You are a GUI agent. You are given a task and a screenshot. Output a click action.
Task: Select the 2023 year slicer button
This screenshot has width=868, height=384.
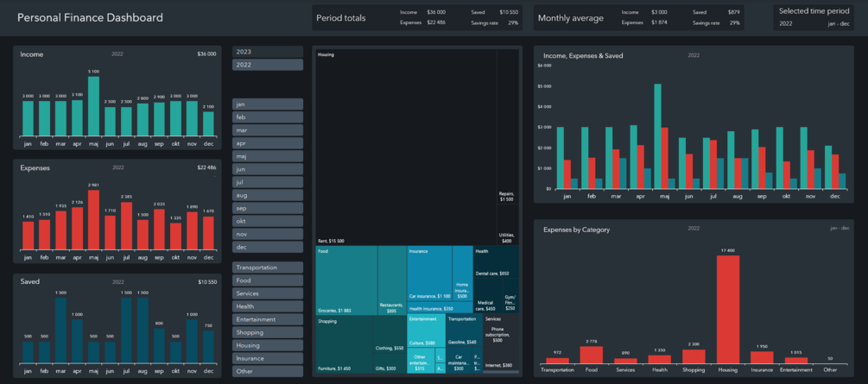point(268,52)
